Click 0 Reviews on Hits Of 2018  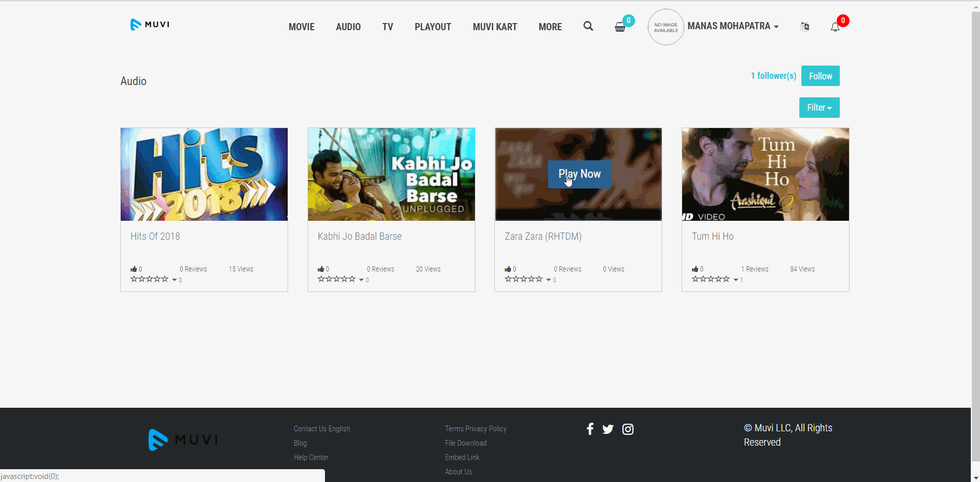193,269
